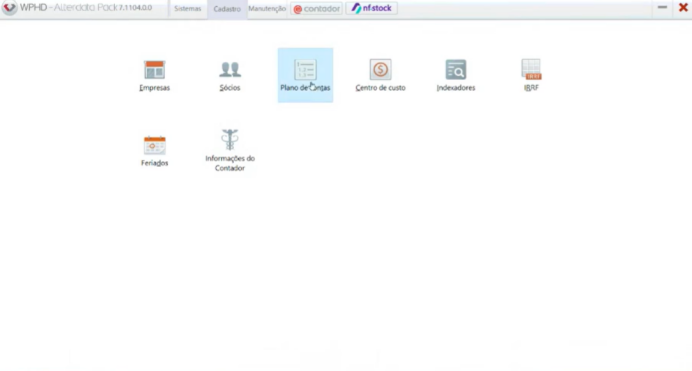This screenshot has width=692, height=371.
Task: Switch to the Manutenção tab
Action: click(x=267, y=8)
